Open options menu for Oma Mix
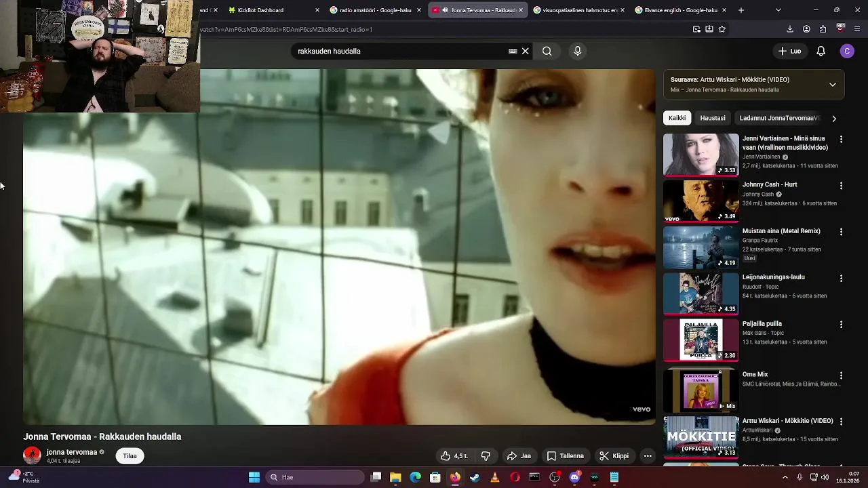This screenshot has height=488, width=868. [841, 375]
